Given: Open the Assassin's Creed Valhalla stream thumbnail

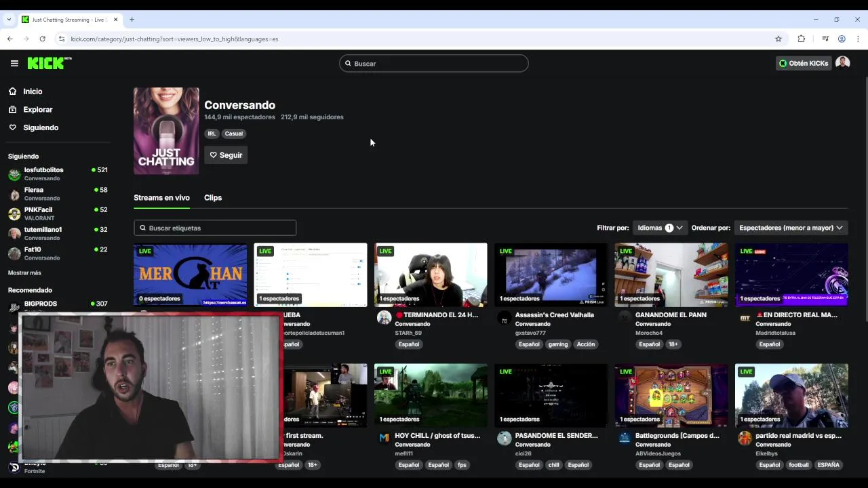Looking at the screenshot, I should [551, 275].
